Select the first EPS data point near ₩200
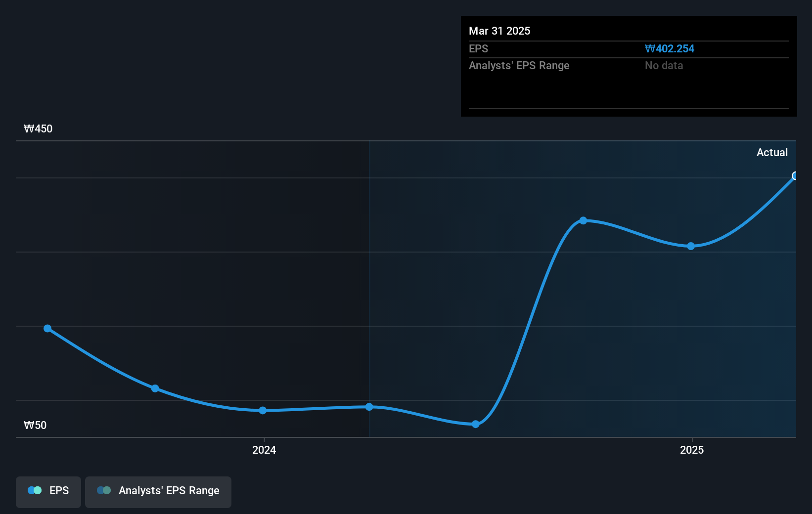The image size is (812, 514). click(47, 328)
